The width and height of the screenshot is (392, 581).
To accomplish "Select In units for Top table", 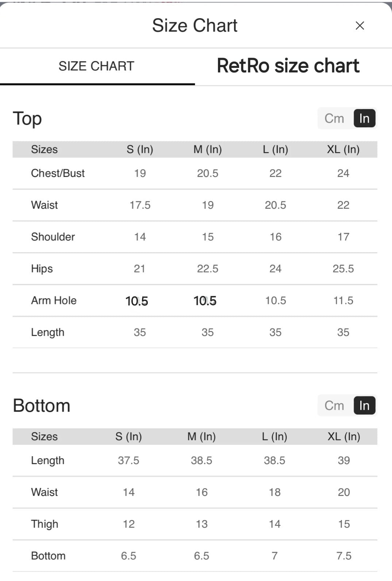I will (364, 118).
